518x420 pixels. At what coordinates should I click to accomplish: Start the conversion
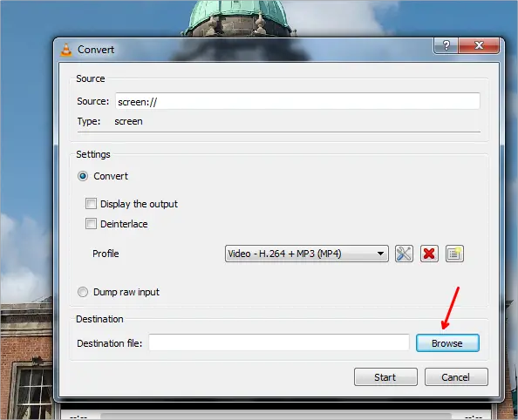point(385,377)
